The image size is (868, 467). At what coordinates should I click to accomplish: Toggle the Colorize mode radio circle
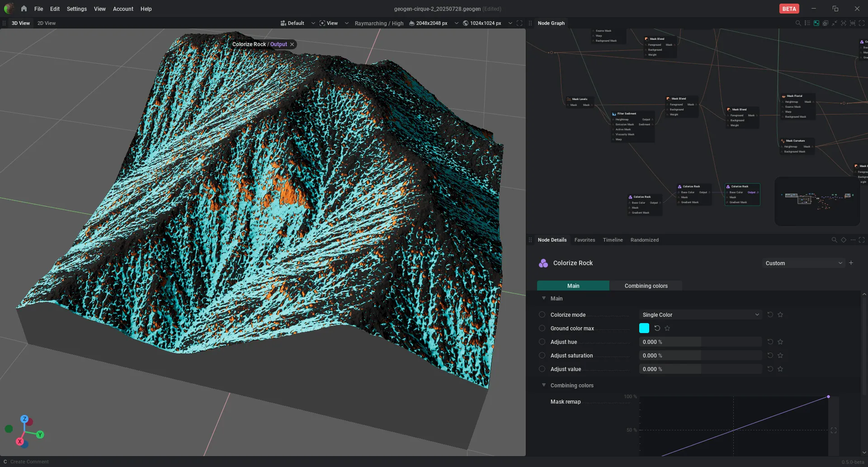click(x=542, y=315)
